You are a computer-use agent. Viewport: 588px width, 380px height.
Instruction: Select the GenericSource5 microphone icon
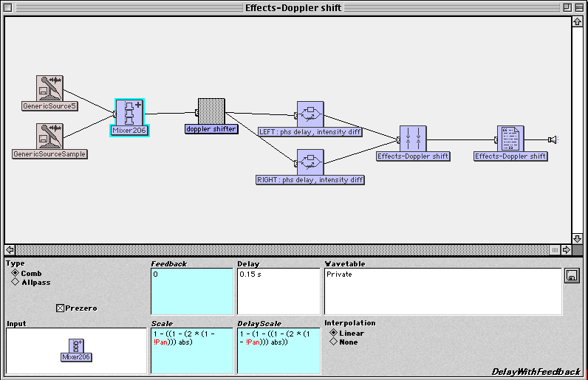pyautogui.click(x=49, y=89)
